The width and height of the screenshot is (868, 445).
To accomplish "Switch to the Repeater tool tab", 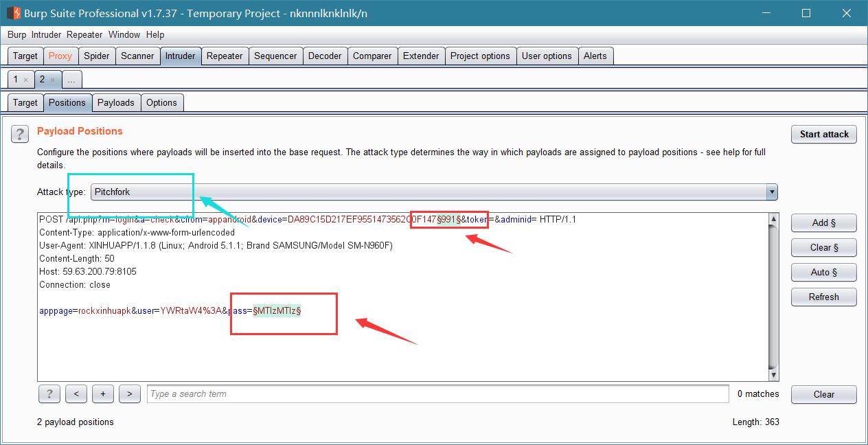I will [x=225, y=56].
